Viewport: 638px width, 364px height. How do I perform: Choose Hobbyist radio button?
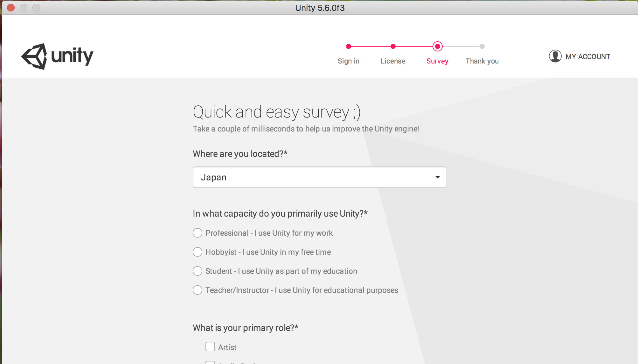click(198, 252)
